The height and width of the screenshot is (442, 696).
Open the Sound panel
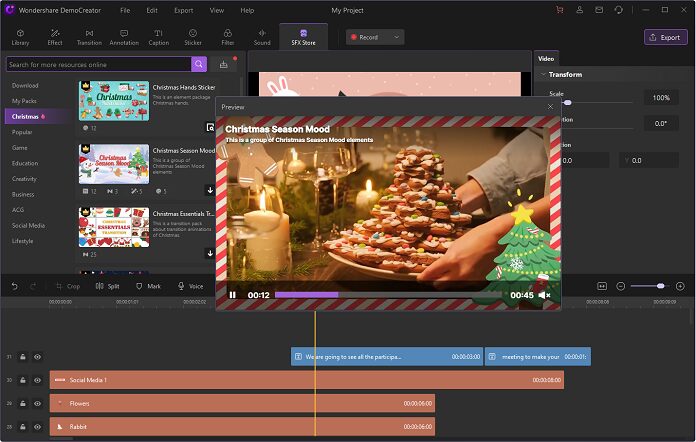pos(262,37)
